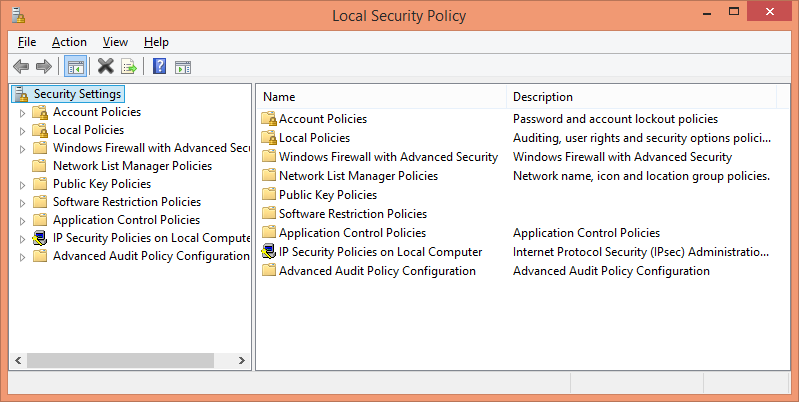
Task: Click the Back arrow toolbar icon
Action: click(21, 66)
